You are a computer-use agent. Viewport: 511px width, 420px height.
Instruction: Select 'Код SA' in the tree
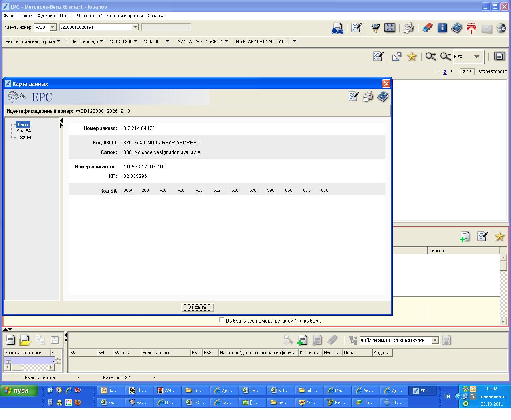coord(24,131)
